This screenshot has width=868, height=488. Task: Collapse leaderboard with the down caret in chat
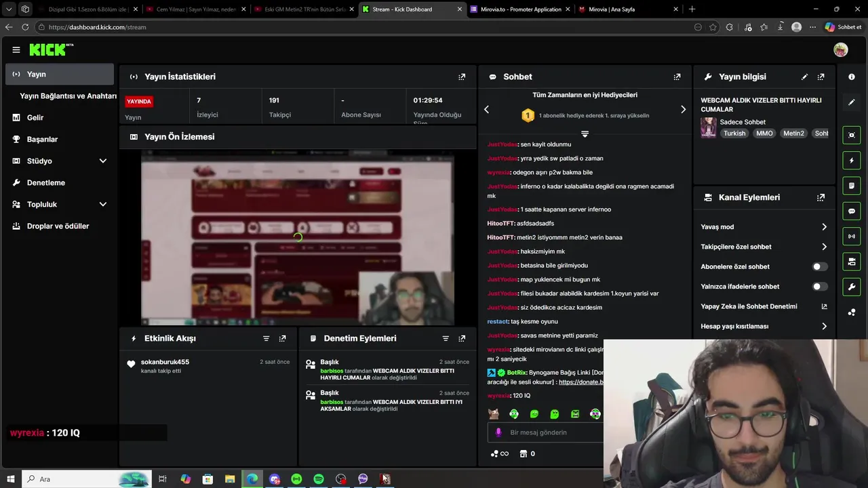click(585, 134)
